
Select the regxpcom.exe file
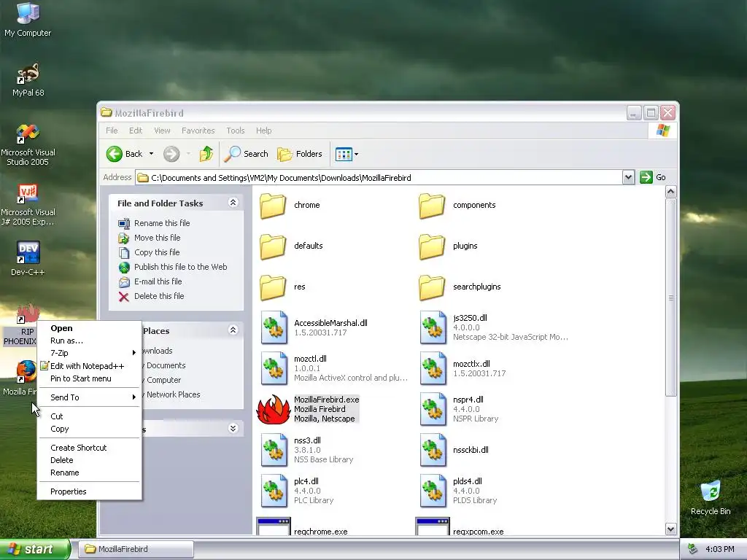click(x=460, y=526)
